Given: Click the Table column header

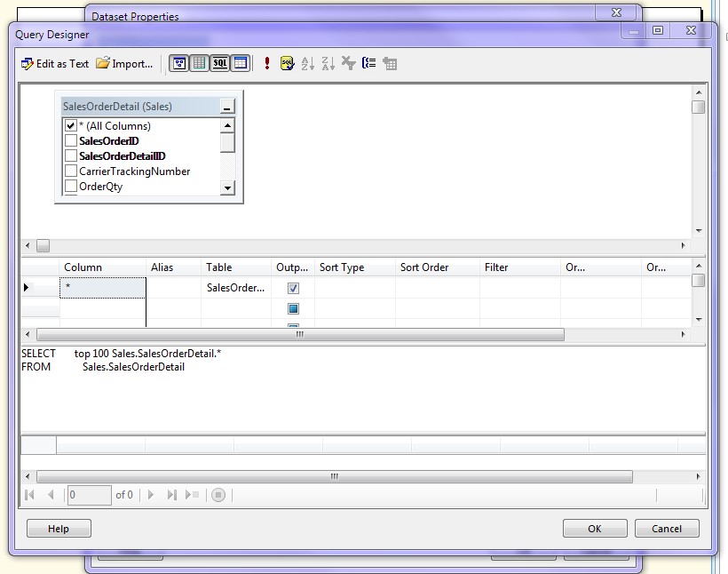Looking at the screenshot, I should pyautogui.click(x=236, y=267).
